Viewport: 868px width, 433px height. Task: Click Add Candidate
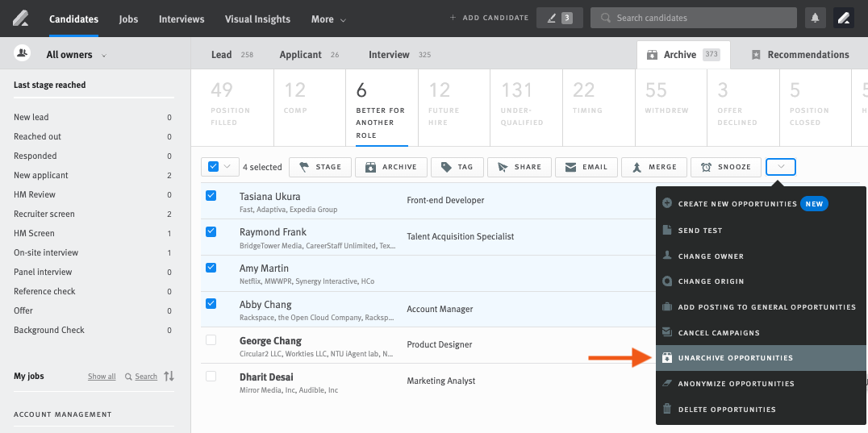489,18
